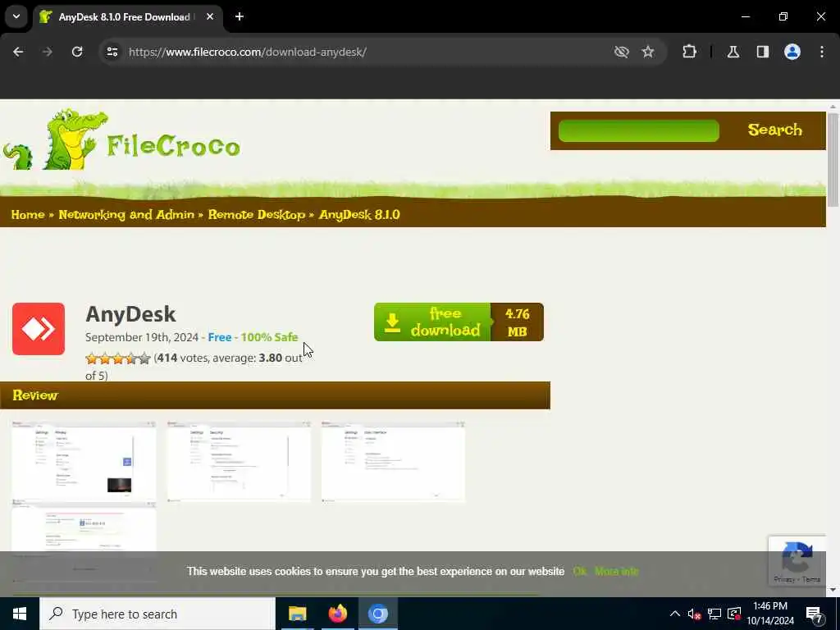
Task: Click the tracking protection eye icon
Action: pyautogui.click(x=622, y=52)
